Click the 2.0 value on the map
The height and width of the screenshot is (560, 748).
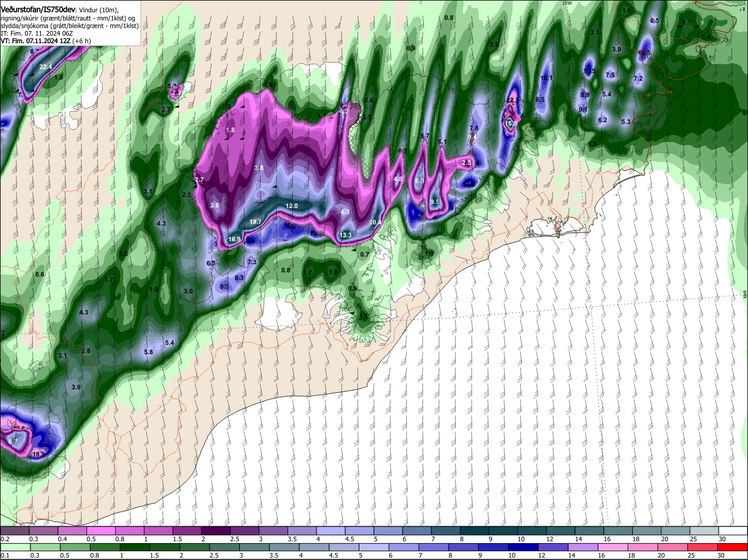pos(494,45)
